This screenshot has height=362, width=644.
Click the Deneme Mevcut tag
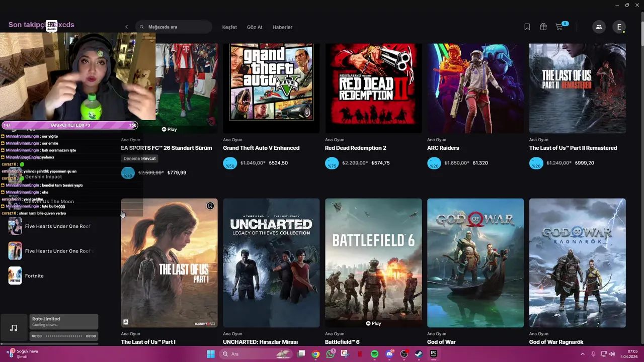pyautogui.click(x=140, y=158)
